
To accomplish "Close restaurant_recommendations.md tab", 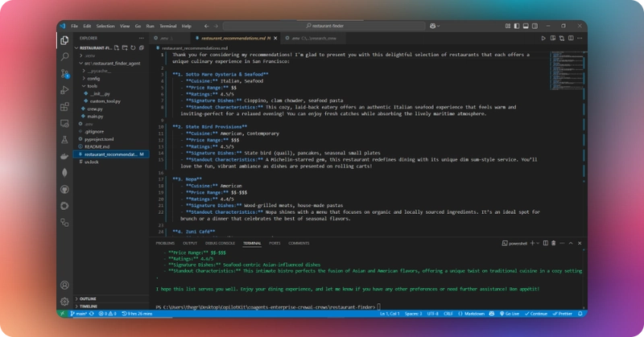I will coord(275,38).
